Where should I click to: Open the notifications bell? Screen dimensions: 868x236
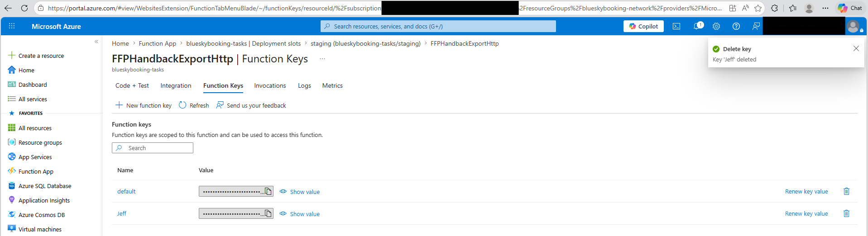(x=697, y=26)
